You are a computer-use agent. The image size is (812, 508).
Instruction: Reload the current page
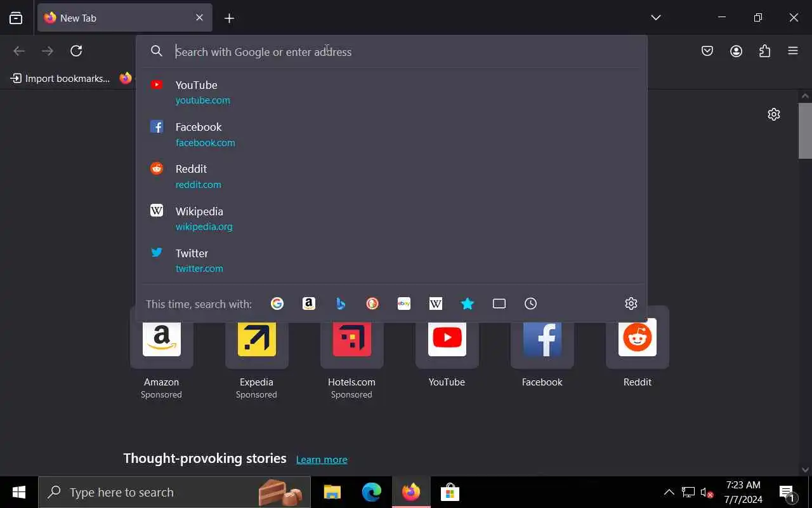pyautogui.click(x=76, y=51)
